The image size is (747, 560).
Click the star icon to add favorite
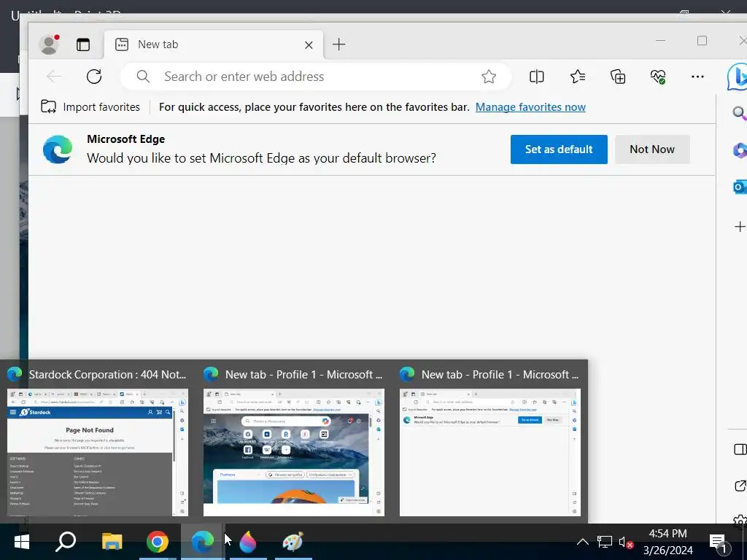[489, 76]
